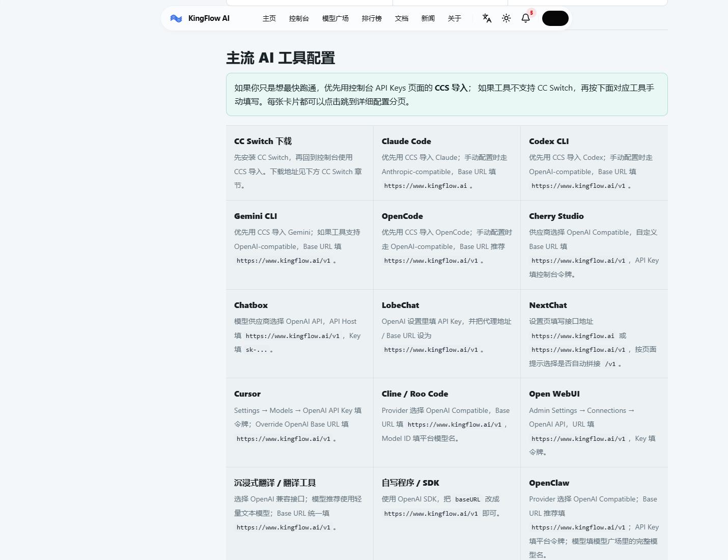Click the bold CCS 导入 text in notice

coord(452,88)
